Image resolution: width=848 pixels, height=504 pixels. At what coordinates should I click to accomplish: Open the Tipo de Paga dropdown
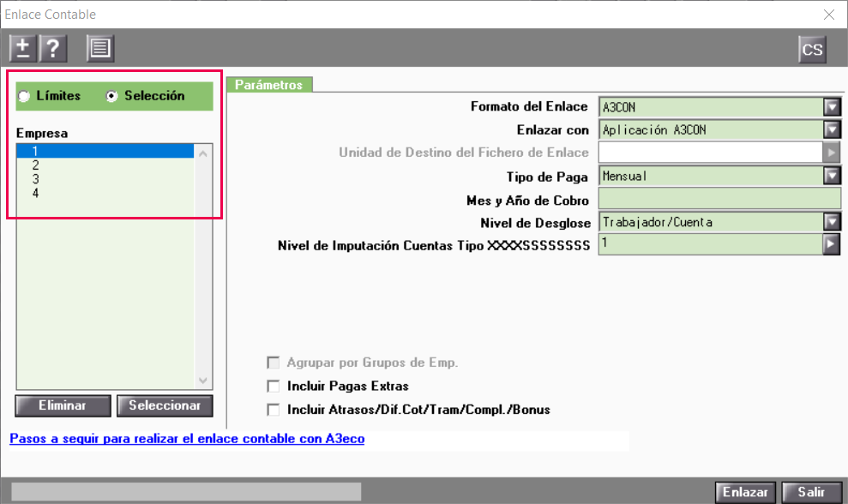tap(832, 176)
